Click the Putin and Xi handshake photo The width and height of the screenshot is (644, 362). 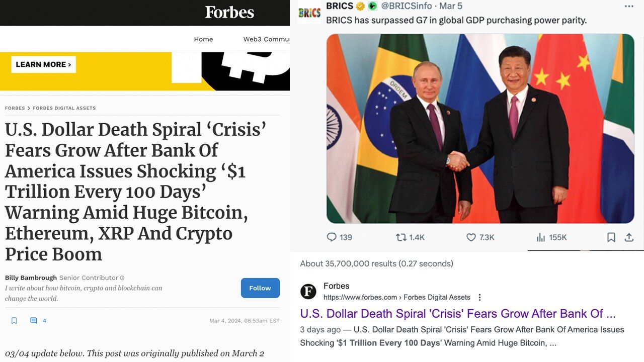pyautogui.click(x=480, y=129)
